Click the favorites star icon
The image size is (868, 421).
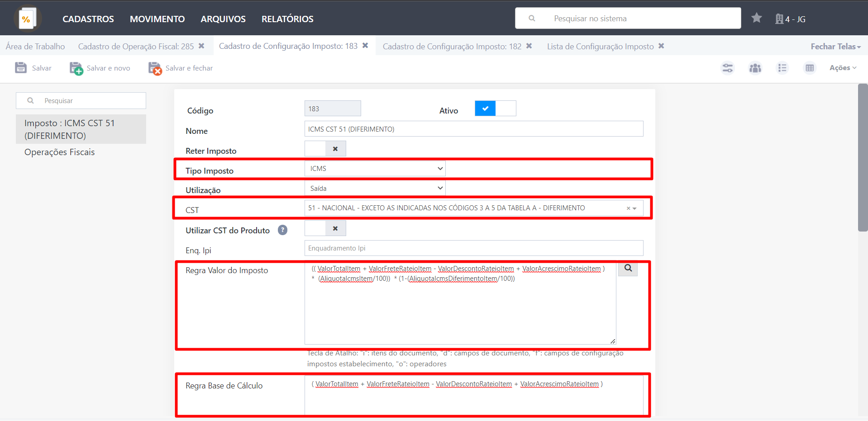coord(756,18)
